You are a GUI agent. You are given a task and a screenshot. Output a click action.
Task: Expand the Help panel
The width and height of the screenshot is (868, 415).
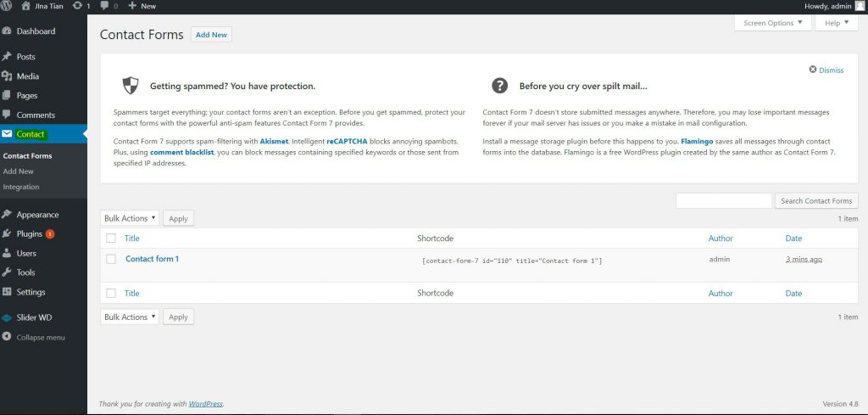pos(837,23)
